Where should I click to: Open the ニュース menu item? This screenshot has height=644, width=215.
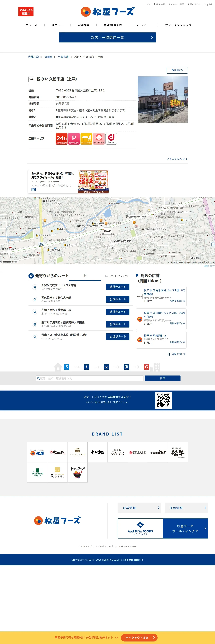(31, 25)
